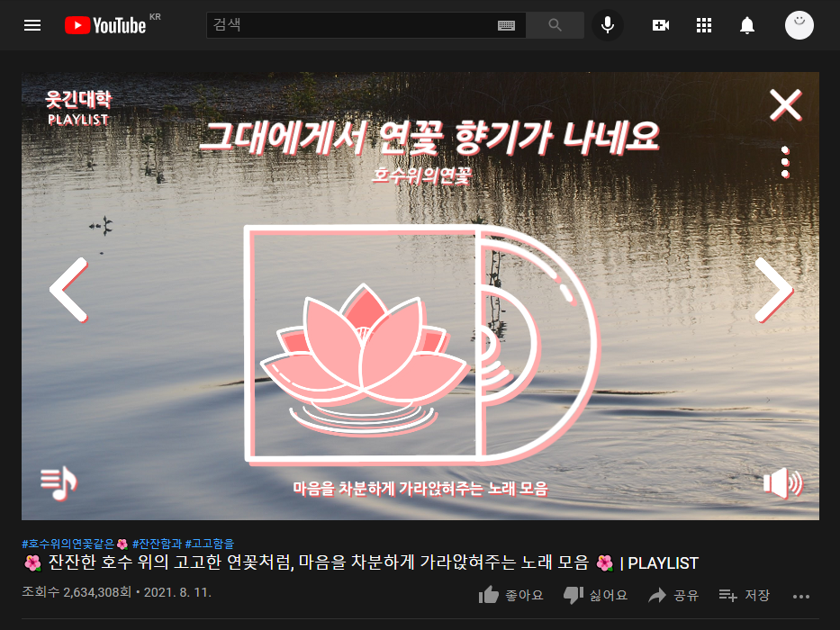The height and width of the screenshot is (630, 840).
Task: Click the video title ending in PLAYLIST
Action: 362,563
